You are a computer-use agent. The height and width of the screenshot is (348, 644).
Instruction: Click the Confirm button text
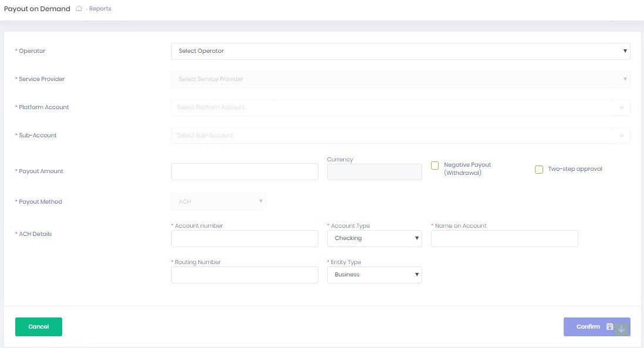(588, 327)
